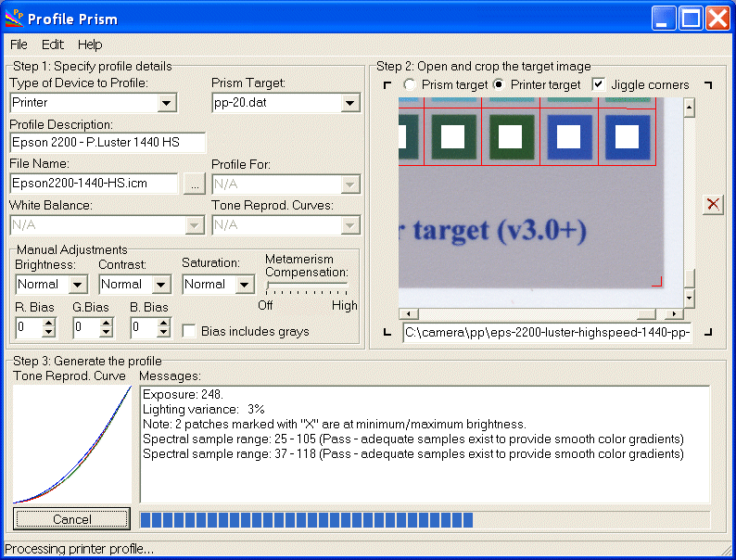Screen dimensions: 736x560
Task: Decrease the G. Bias value with down arrow
Action: 107,332
